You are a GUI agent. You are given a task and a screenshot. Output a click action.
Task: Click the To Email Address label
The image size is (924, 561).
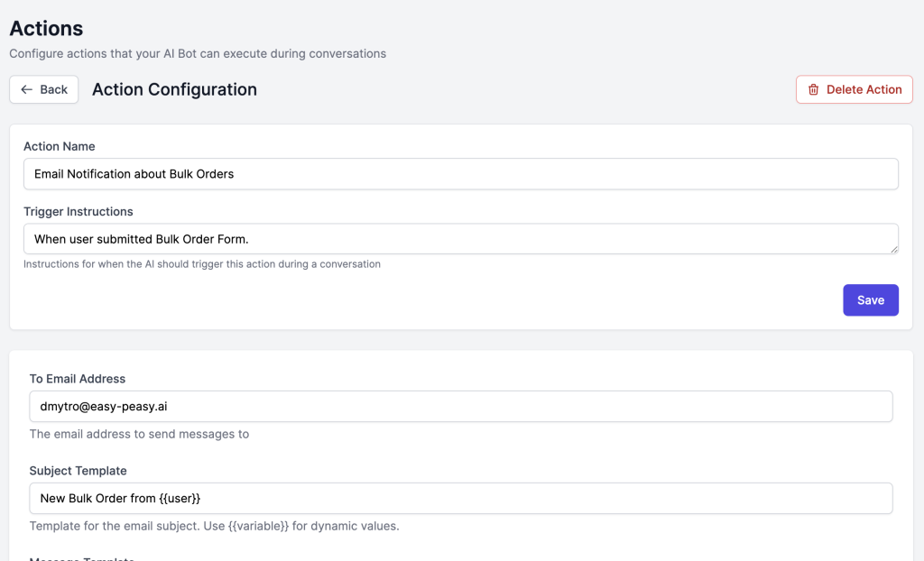(77, 379)
